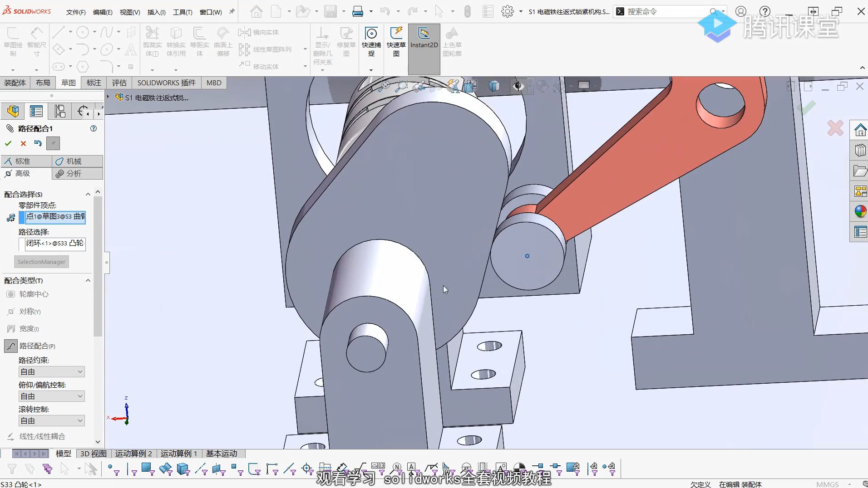Accept the path mate with green checkmark
868x488 pixels.
click(8, 143)
